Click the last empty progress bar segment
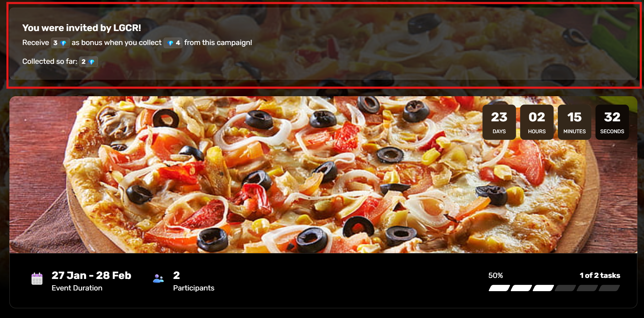Image resolution: width=644 pixels, height=318 pixels. click(609, 288)
